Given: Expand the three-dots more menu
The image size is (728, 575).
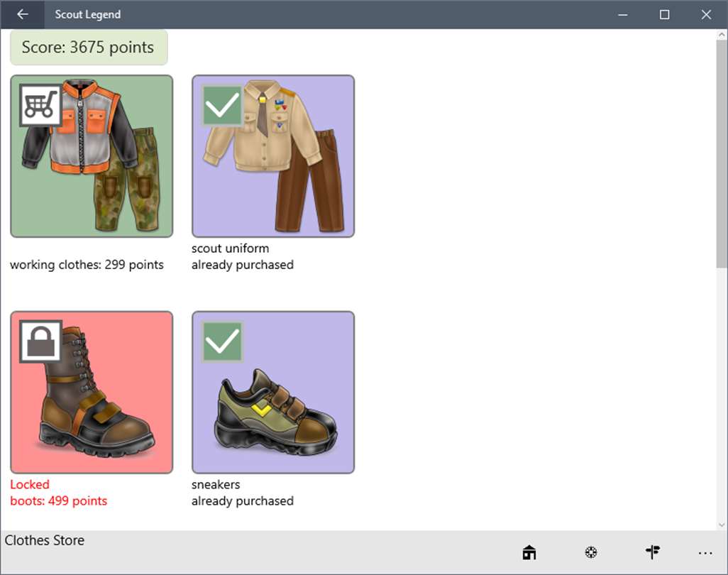Looking at the screenshot, I should [x=705, y=553].
